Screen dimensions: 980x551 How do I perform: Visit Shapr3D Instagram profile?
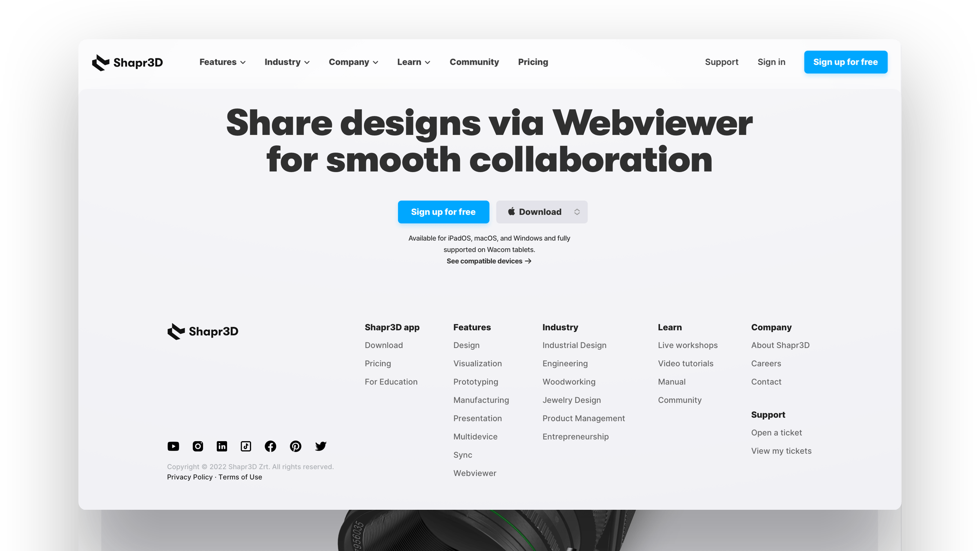[198, 445]
